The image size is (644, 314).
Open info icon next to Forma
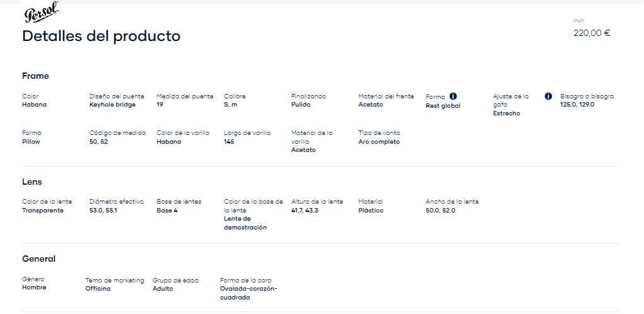pyautogui.click(x=453, y=96)
